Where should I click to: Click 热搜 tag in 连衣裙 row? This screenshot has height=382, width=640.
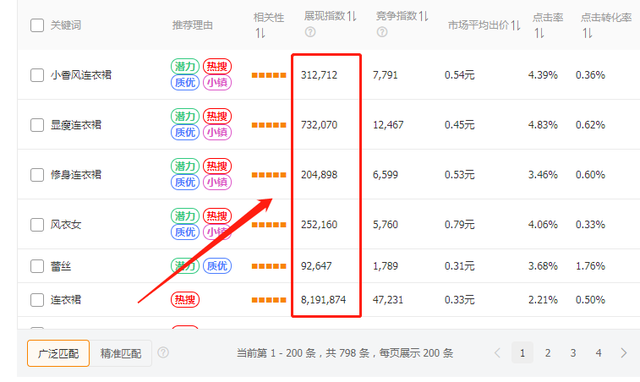pyautogui.click(x=185, y=300)
